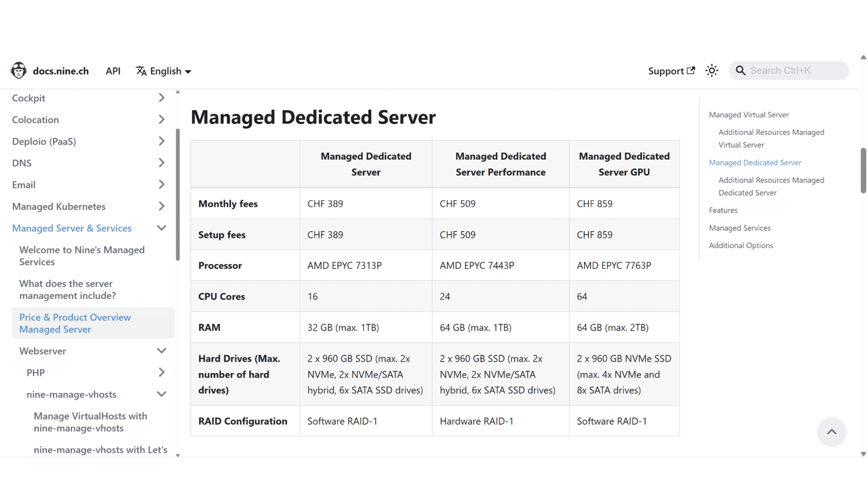Expand the Managed Kubernetes section chevron

[162, 206]
